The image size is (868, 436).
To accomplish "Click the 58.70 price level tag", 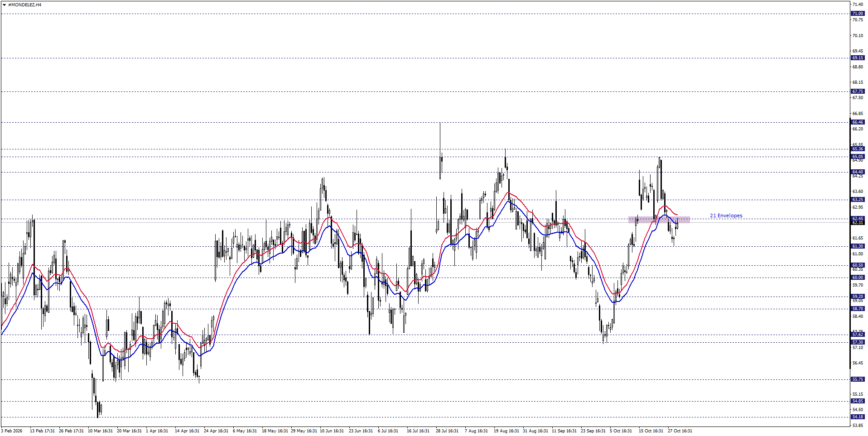I will click(x=857, y=309).
